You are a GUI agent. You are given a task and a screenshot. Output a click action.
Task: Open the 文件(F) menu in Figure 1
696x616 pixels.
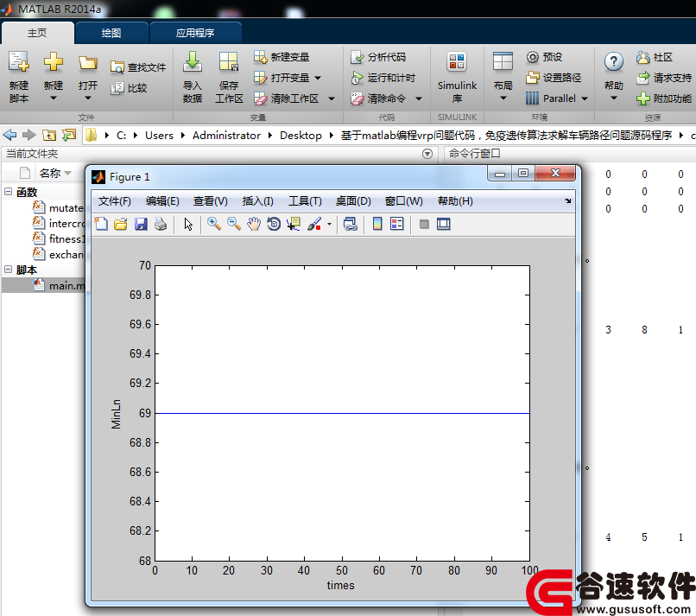pos(115,201)
